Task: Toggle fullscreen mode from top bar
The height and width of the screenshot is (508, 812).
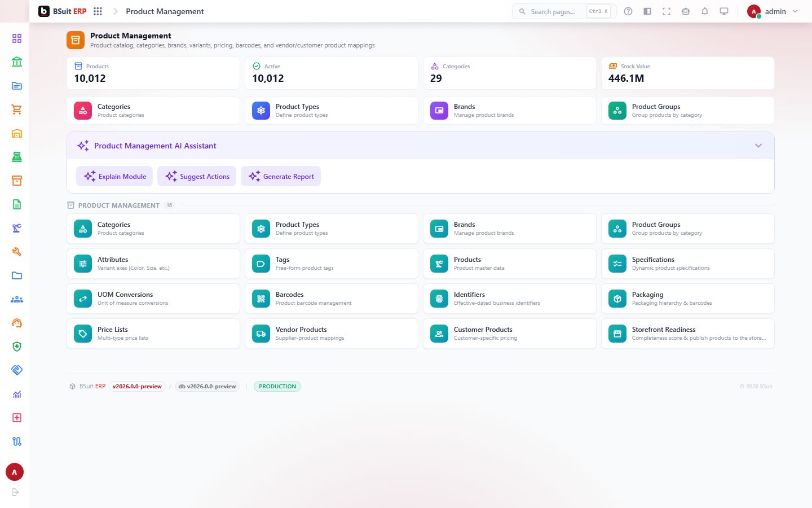Action: 667,11
